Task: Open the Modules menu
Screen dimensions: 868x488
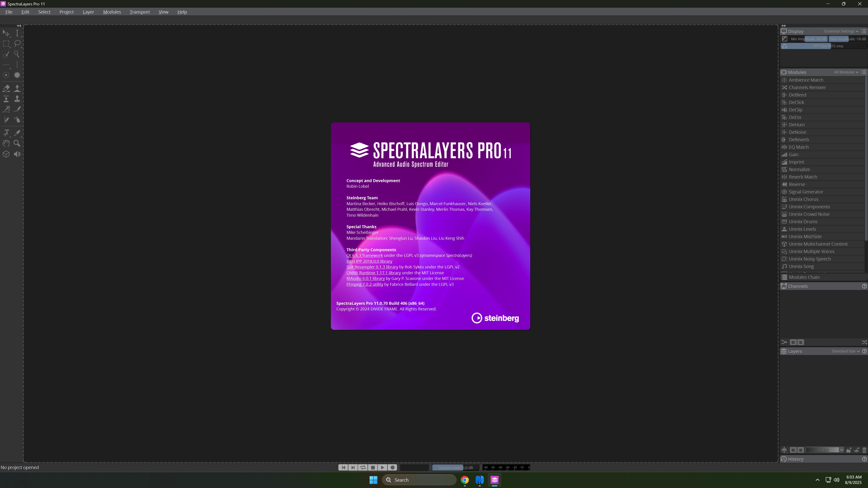Action: pyautogui.click(x=112, y=12)
